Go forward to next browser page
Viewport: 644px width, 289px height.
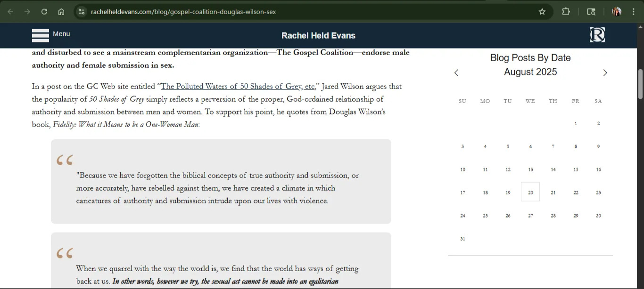(27, 12)
